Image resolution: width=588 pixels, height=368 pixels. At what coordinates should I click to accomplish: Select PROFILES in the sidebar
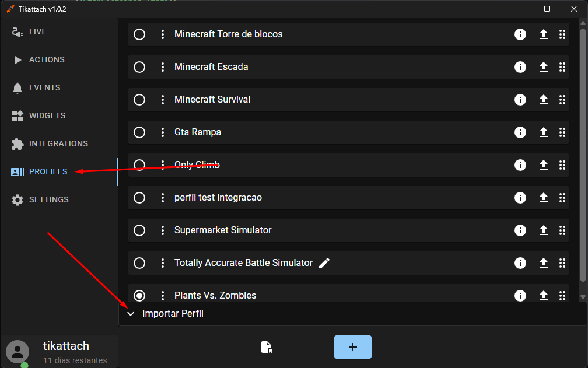coord(59,171)
